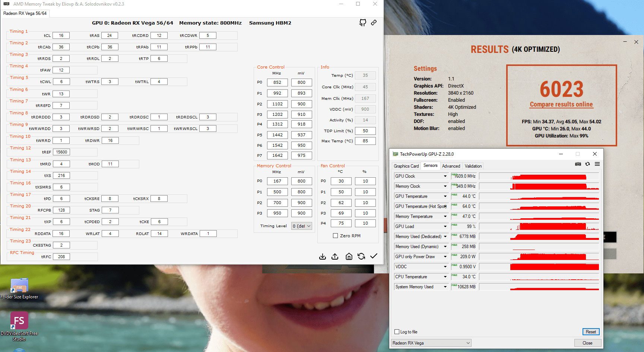Image resolution: width=644 pixels, height=352 pixels.
Task: Click the Max Temp (°C) field
Action: tap(365, 141)
